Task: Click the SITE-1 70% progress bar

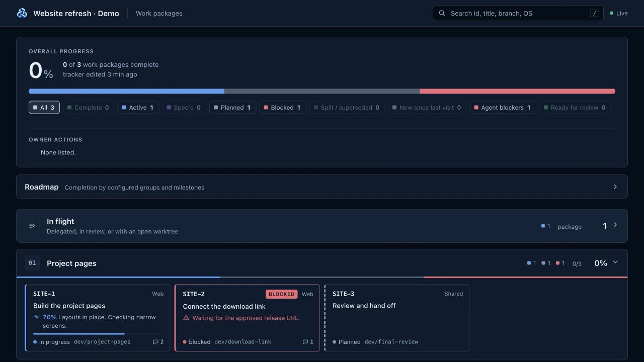Action: click(99, 334)
